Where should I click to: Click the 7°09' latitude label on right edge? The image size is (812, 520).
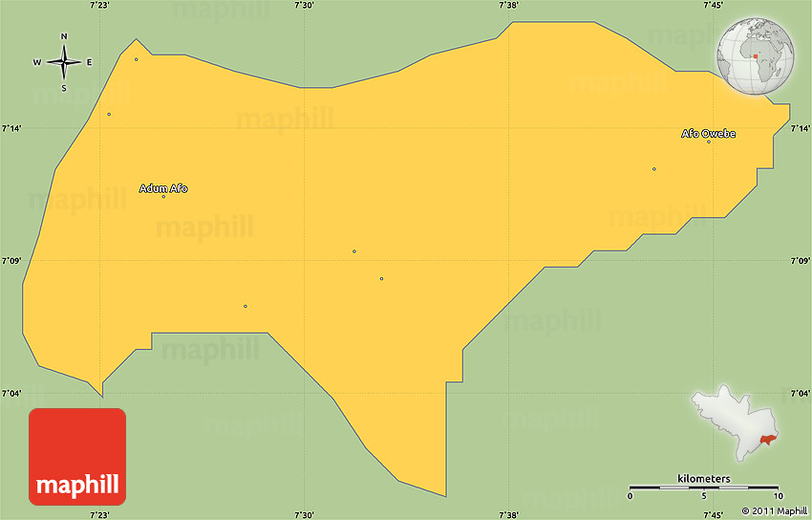(800, 261)
